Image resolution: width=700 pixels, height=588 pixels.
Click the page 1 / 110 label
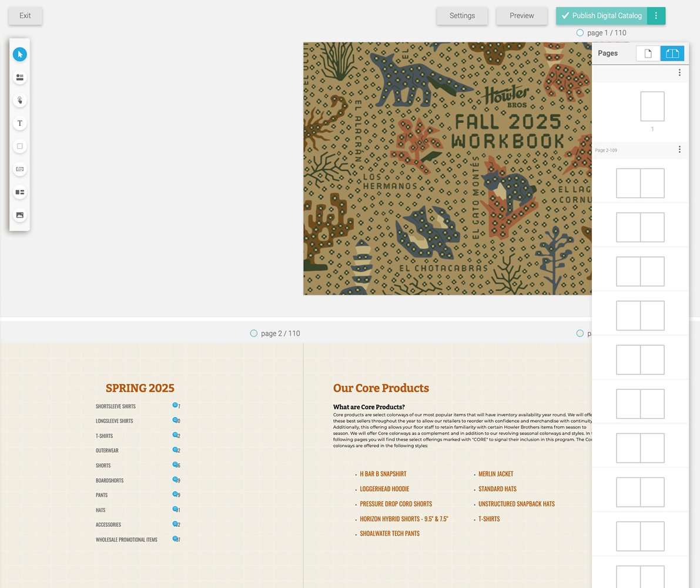pyautogui.click(x=607, y=32)
